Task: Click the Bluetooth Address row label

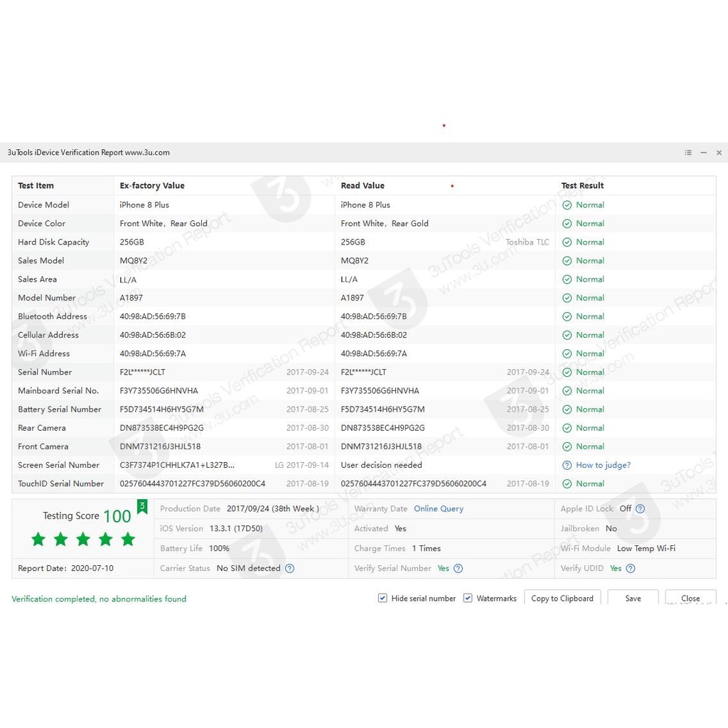Action: pyautogui.click(x=53, y=316)
